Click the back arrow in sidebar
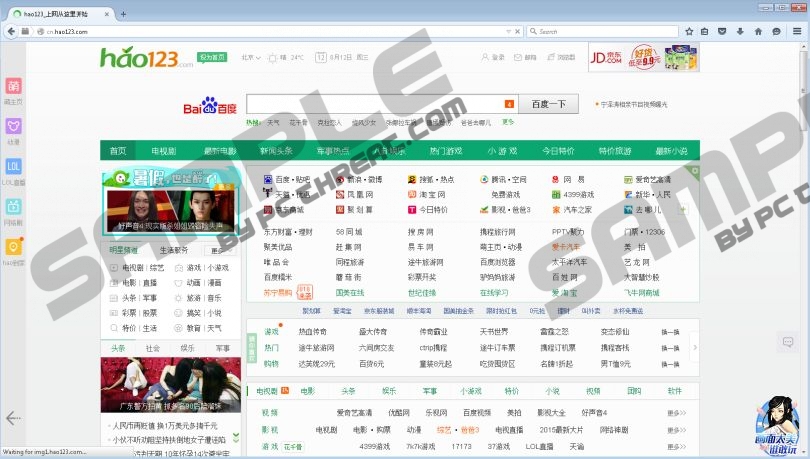Image resolution: width=810 pixels, height=459 pixels. tap(13, 417)
